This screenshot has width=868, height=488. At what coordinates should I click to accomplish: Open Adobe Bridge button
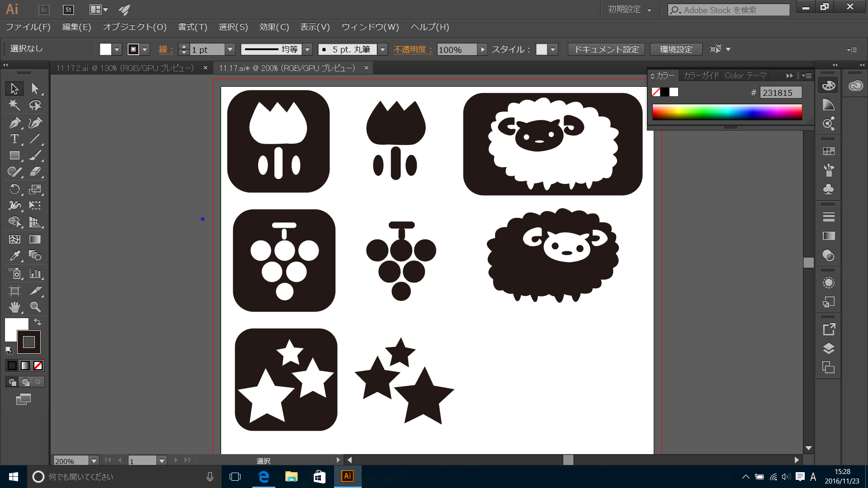coord(44,9)
